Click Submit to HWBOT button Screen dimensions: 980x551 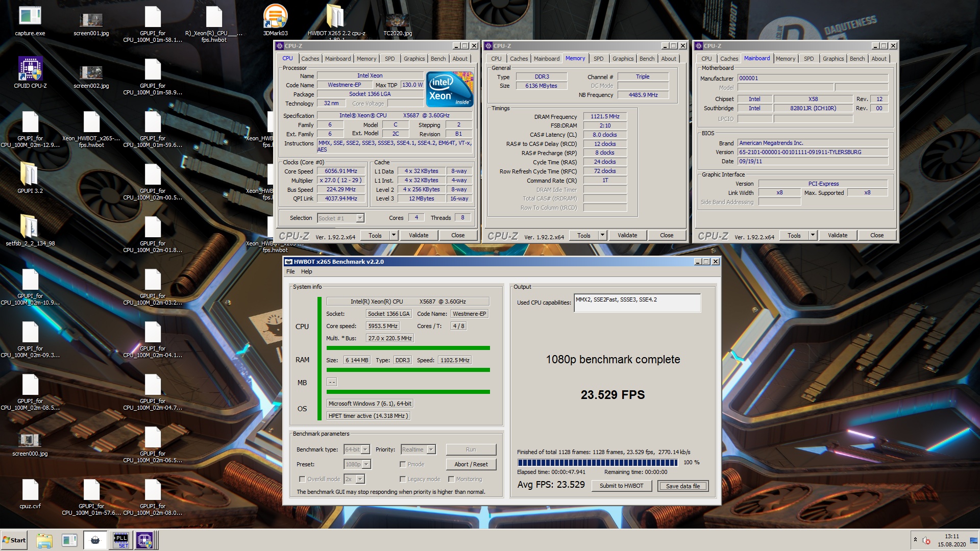tap(621, 486)
